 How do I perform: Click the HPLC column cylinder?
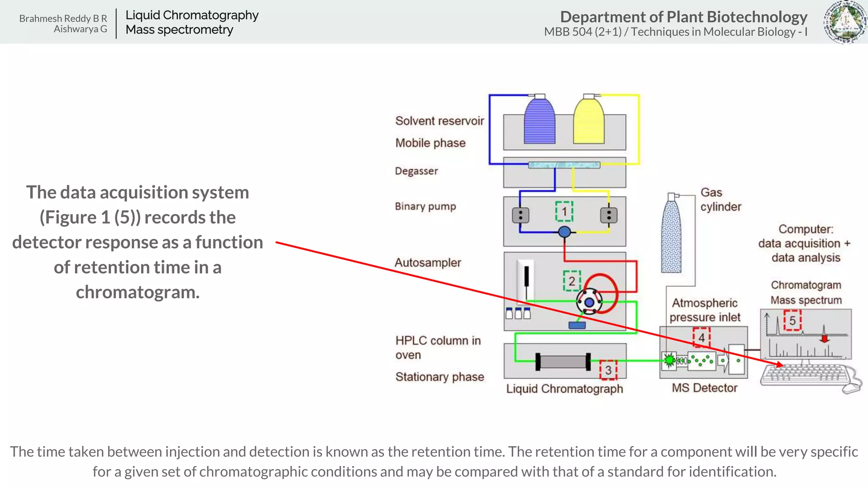coord(563,361)
